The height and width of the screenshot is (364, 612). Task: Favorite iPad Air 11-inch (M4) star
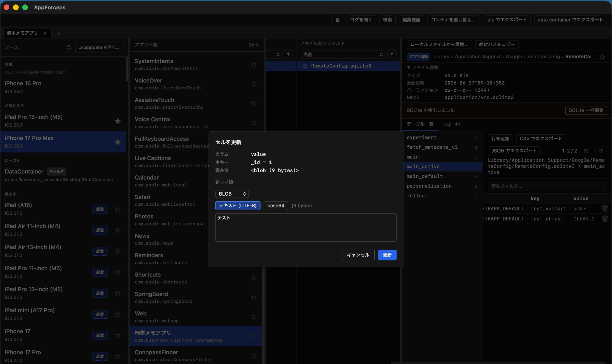118,230
